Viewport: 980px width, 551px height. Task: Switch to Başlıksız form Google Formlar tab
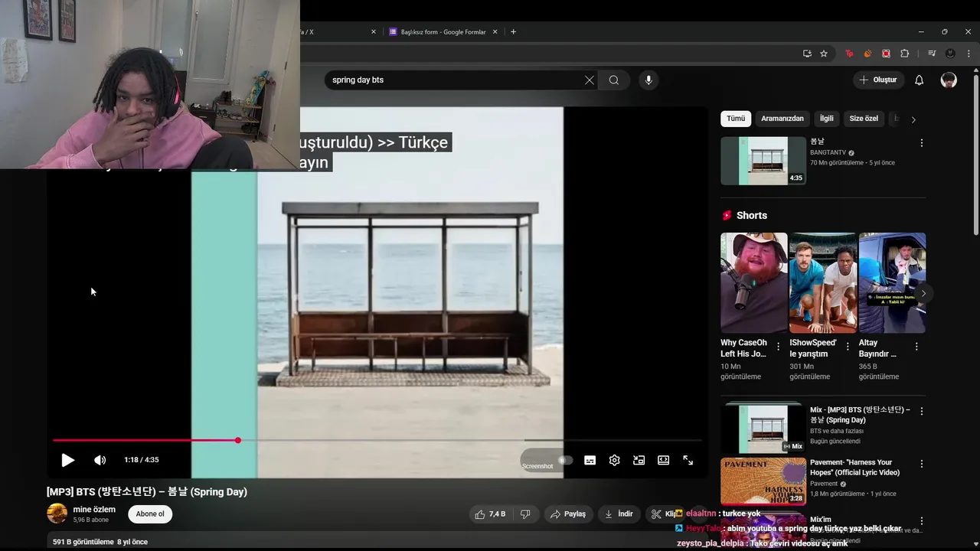tap(443, 32)
